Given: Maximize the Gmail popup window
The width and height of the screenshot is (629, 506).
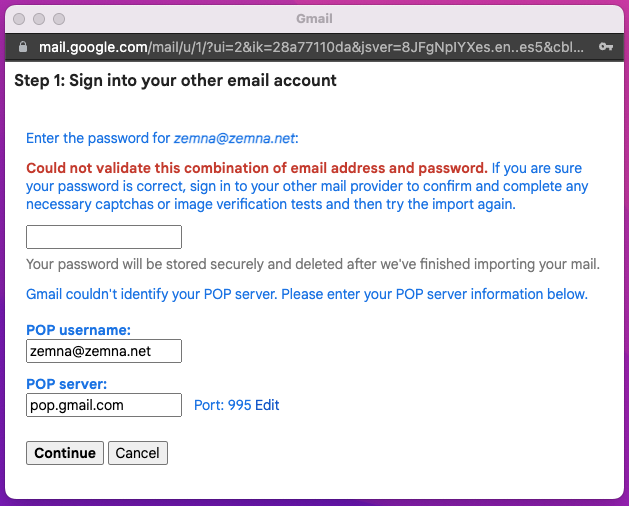Looking at the screenshot, I should [x=59, y=19].
